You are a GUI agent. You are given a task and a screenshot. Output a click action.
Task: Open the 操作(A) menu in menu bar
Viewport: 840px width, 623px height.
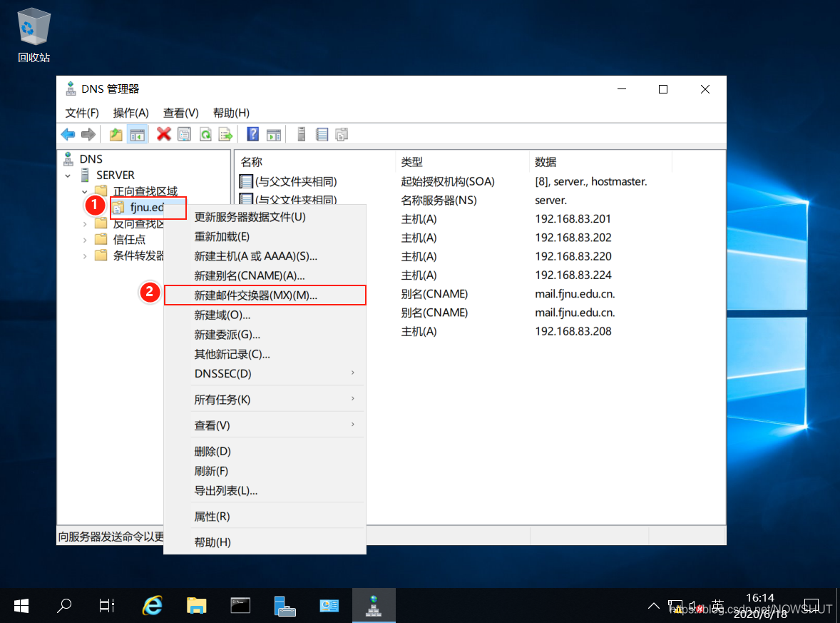(130, 113)
